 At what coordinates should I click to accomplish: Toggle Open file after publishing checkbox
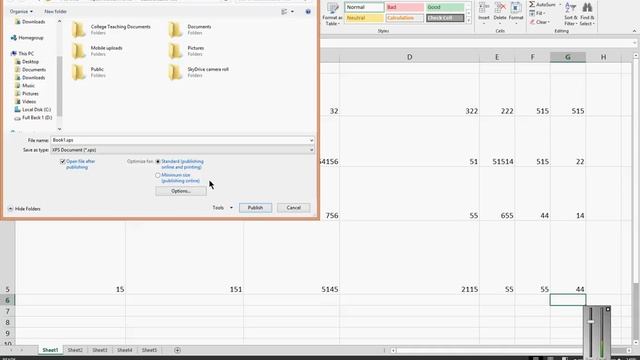(x=62, y=162)
